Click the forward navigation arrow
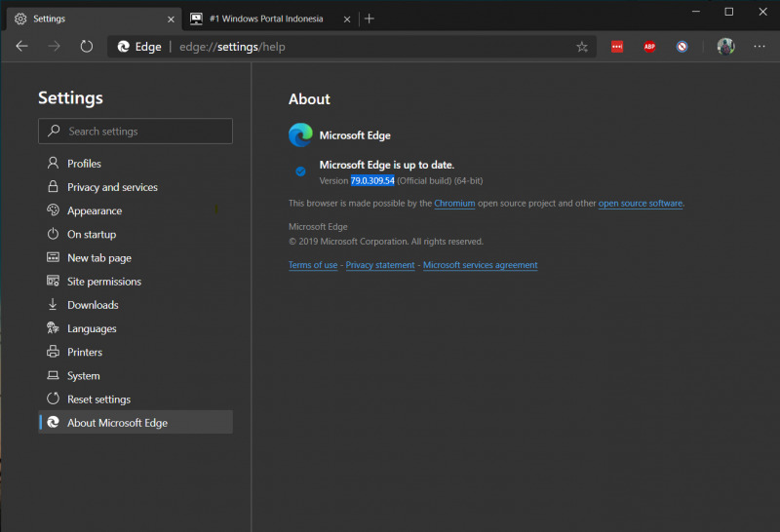Screen dimensions: 780x532 54,47
